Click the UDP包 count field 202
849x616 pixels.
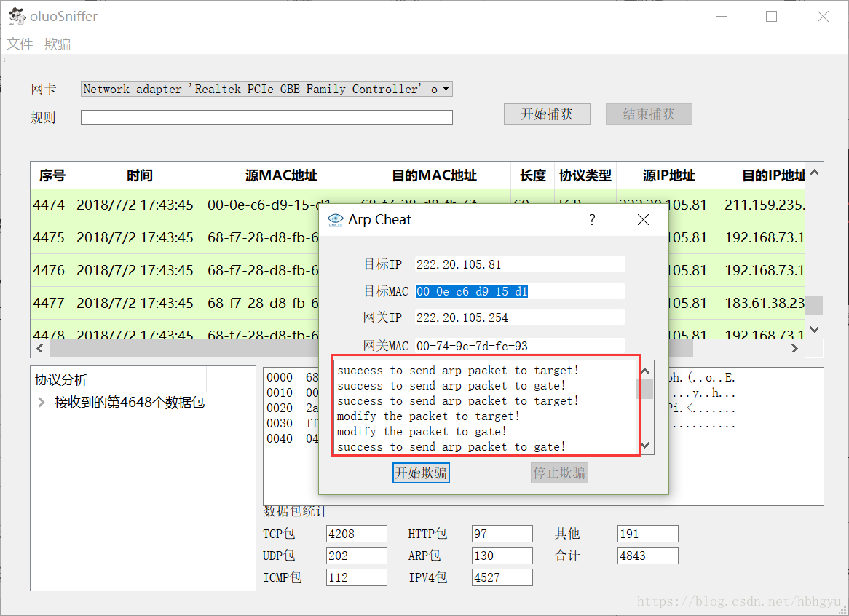tap(357, 556)
